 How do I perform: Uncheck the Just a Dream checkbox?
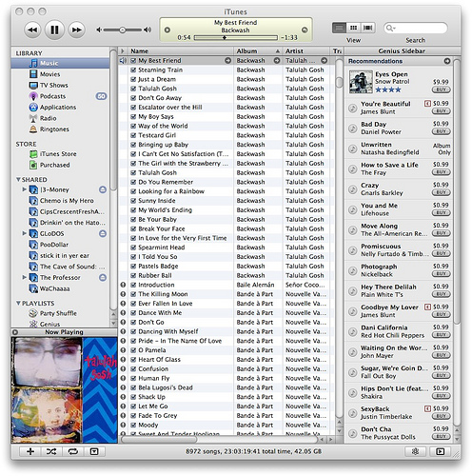click(133, 79)
